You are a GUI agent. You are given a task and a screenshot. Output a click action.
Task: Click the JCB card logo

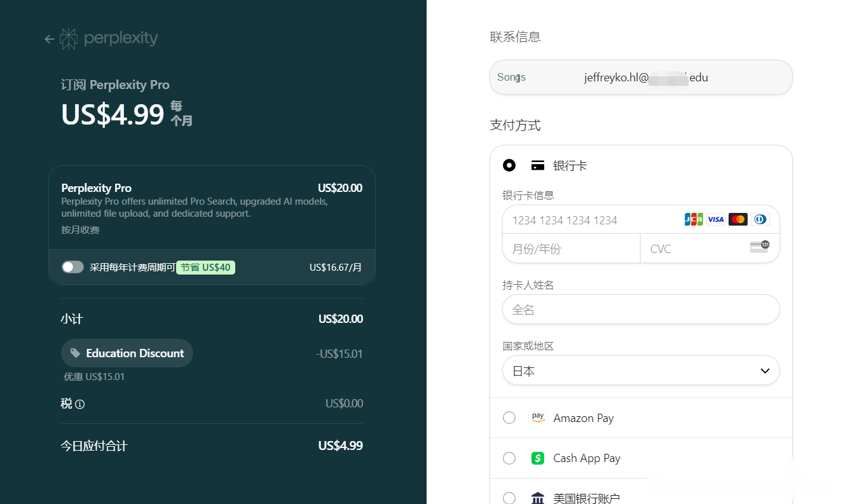(x=694, y=219)
